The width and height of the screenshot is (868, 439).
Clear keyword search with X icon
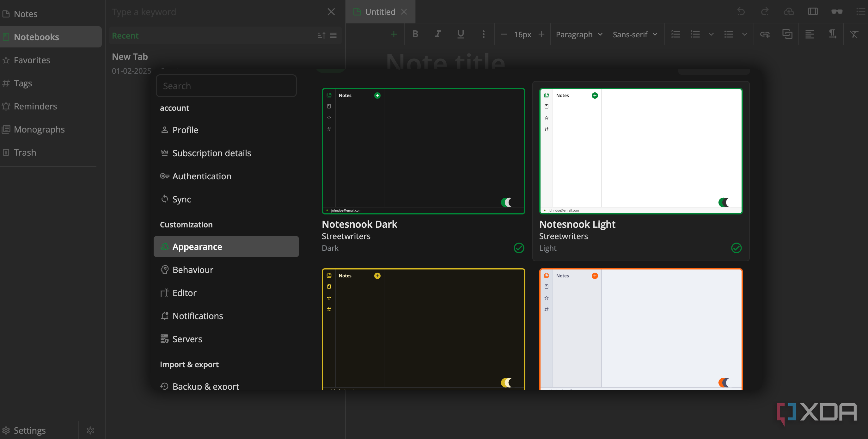point(331,12)
